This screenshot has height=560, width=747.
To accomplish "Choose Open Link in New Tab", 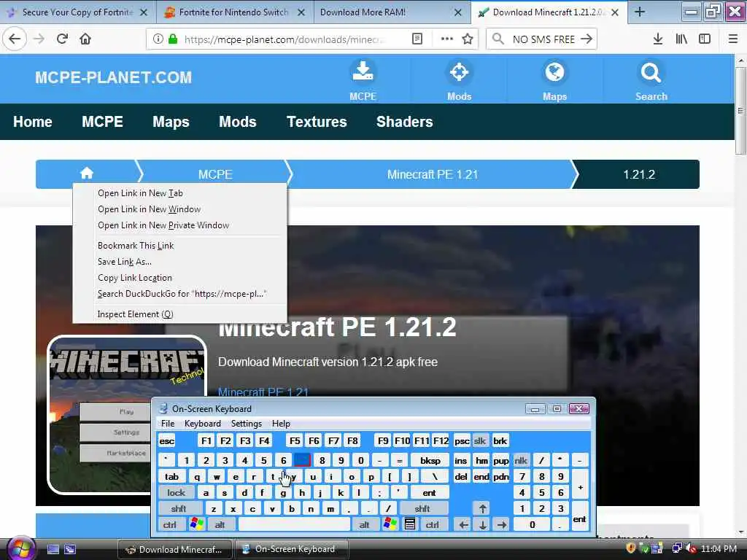I will click(180, 192).
